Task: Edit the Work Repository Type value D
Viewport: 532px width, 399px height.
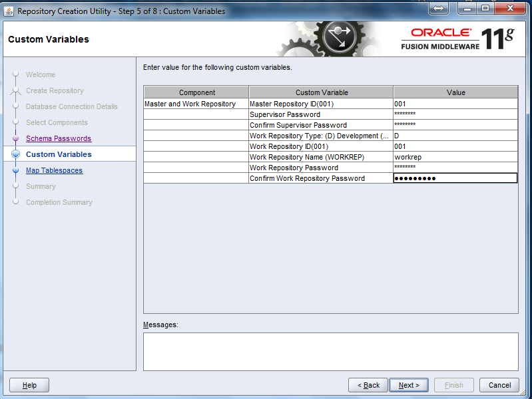Action: coord(455,136)
